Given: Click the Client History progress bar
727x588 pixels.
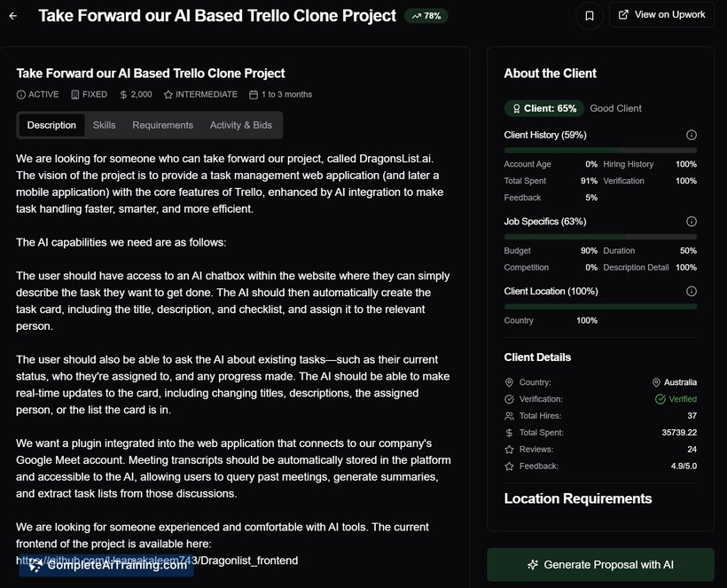Looking at the screenshot, I should pos(600,150).
